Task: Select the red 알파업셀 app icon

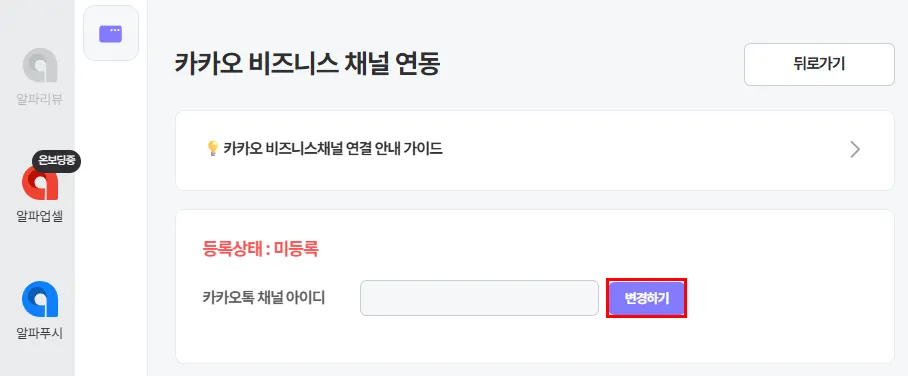Action: 40,182
